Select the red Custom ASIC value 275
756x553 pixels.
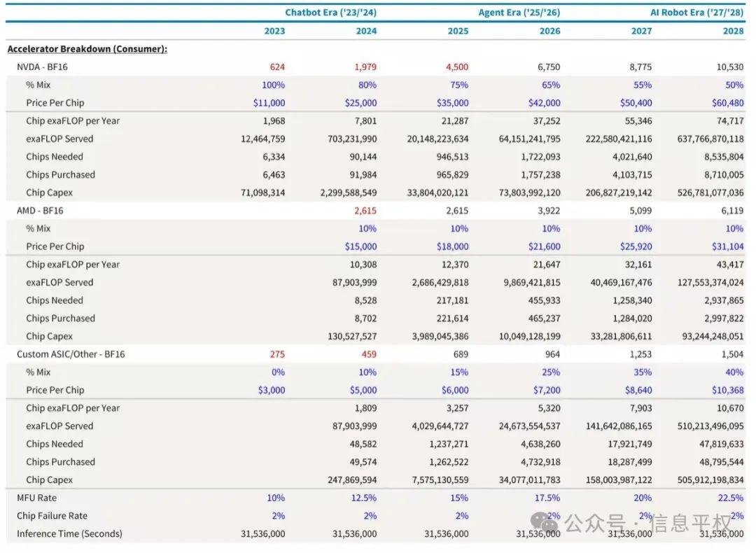277,354
